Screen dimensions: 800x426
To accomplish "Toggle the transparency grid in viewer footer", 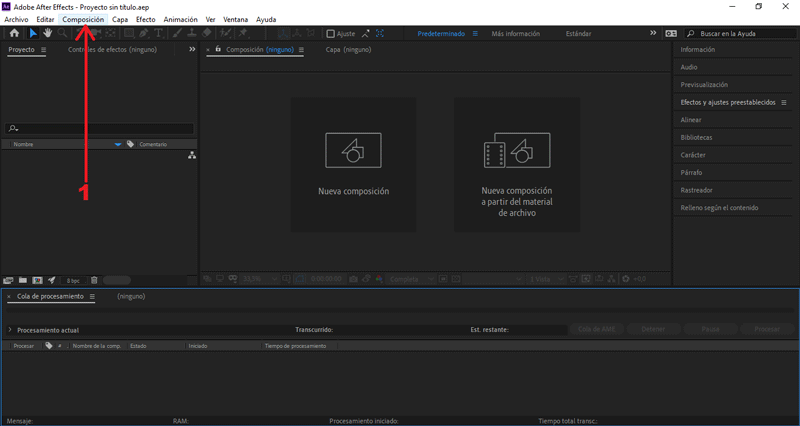I will [456, 279].
